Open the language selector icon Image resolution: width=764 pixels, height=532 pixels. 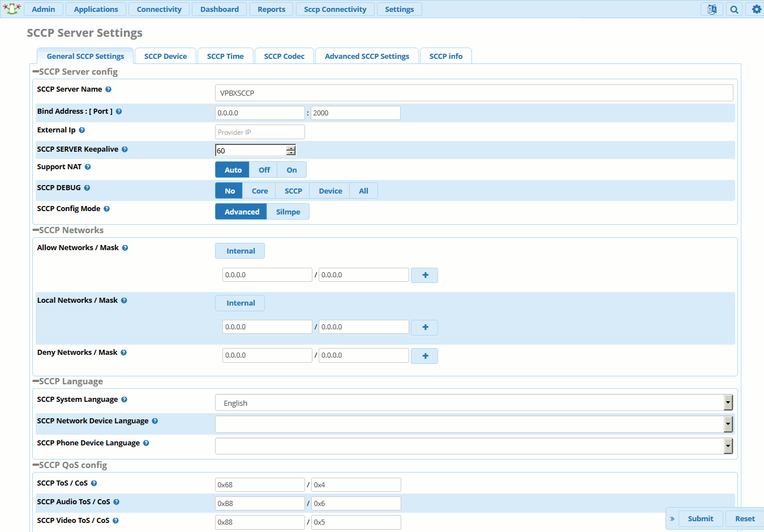pos(711,9)
